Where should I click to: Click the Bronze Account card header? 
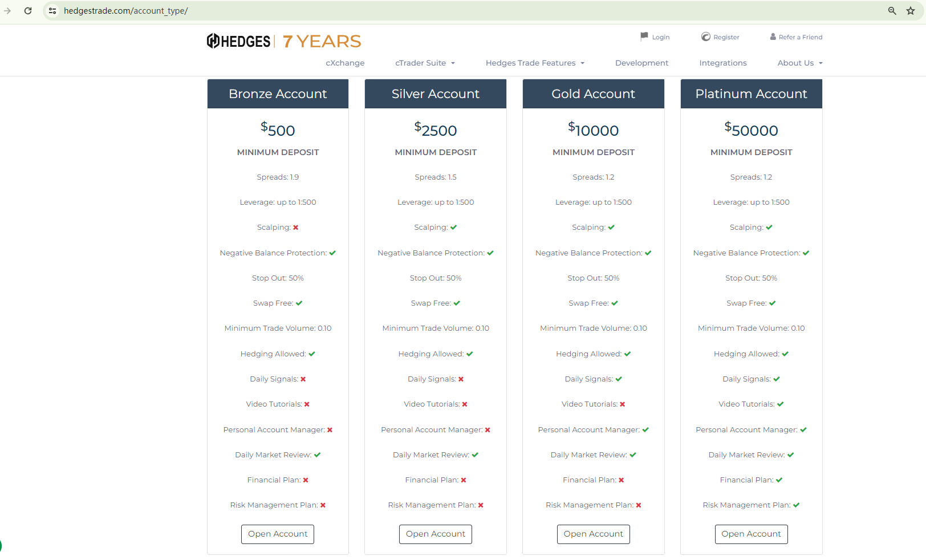click(x=278, y=94)
